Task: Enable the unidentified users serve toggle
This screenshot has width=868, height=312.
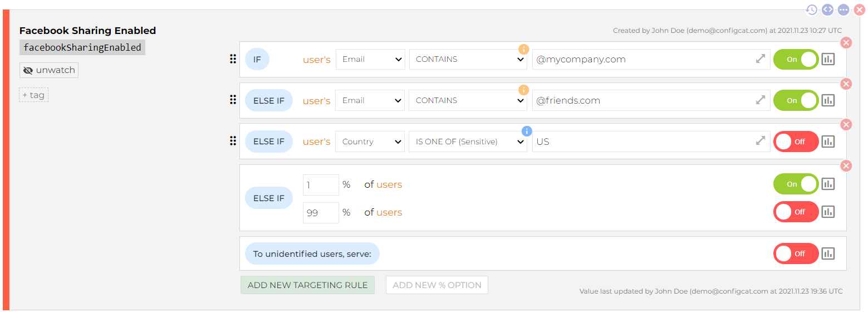Action: 796,253
